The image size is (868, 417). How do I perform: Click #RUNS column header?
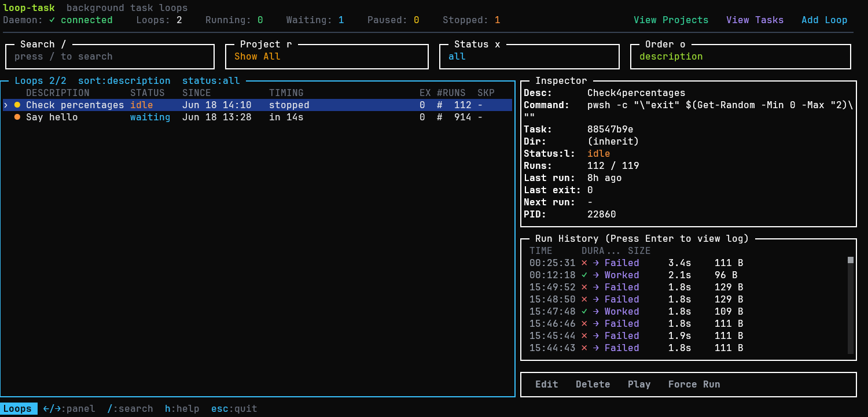[x=451, y=93]
